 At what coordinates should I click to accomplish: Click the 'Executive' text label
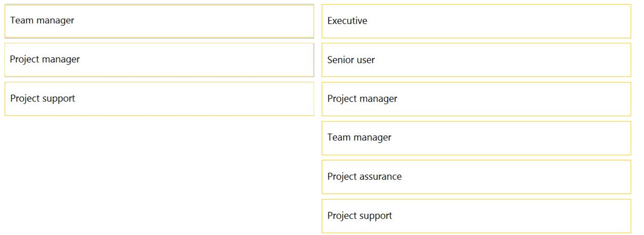tap(347, 21)
